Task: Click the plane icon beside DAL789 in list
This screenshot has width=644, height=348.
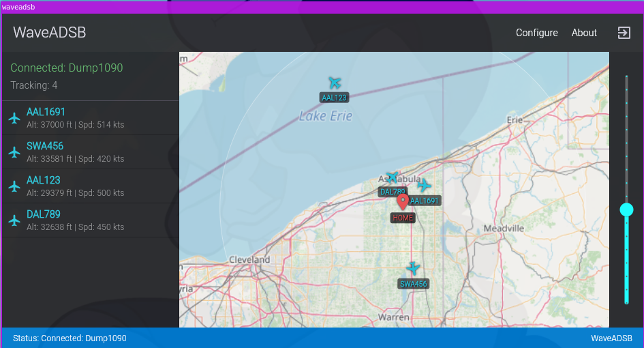Action: click(14, 220)
